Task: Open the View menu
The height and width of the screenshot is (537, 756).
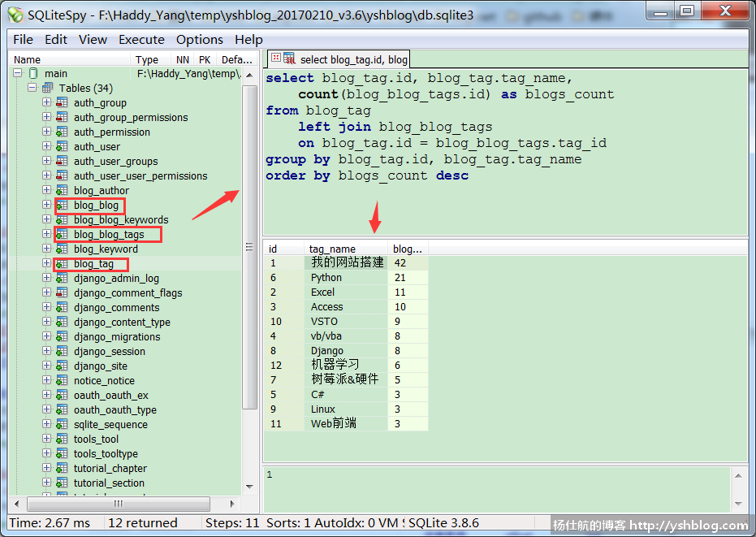Action: point(93,40)
